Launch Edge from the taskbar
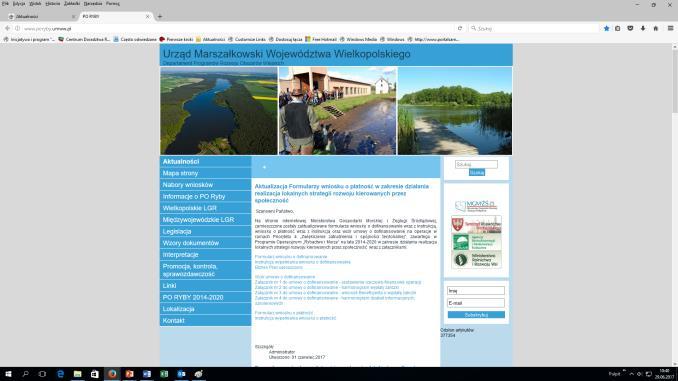Image resolution: width=678 pixels, height=381 pixels. coord(60,374)
